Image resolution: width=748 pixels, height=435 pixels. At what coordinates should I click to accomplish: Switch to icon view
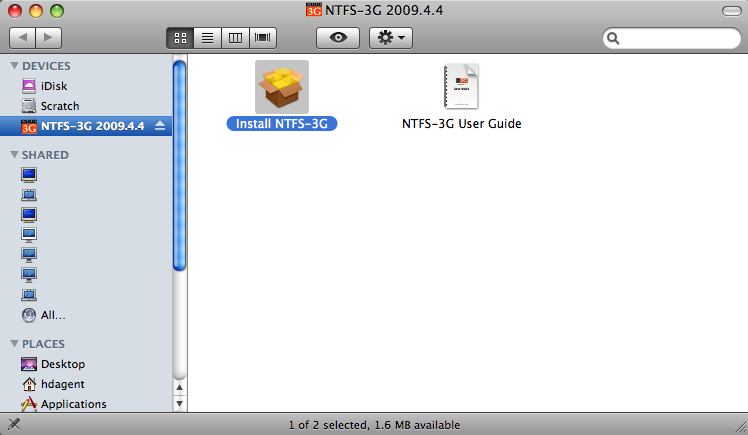(180, 38)
